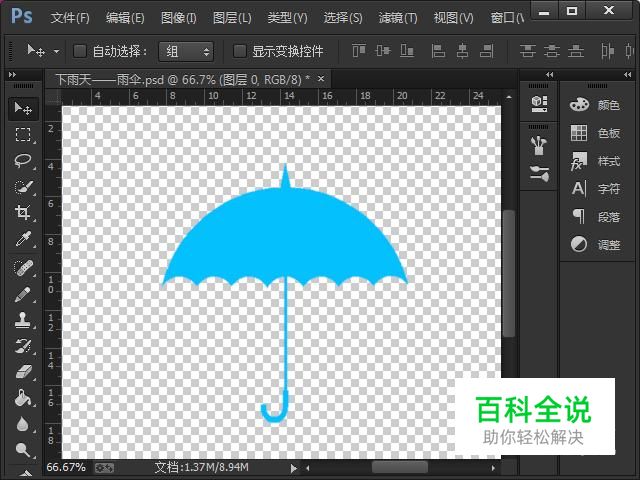
Task: Click the scroll-up arrow of canvas
Action: pyautogui.click(x=509, y=97)
